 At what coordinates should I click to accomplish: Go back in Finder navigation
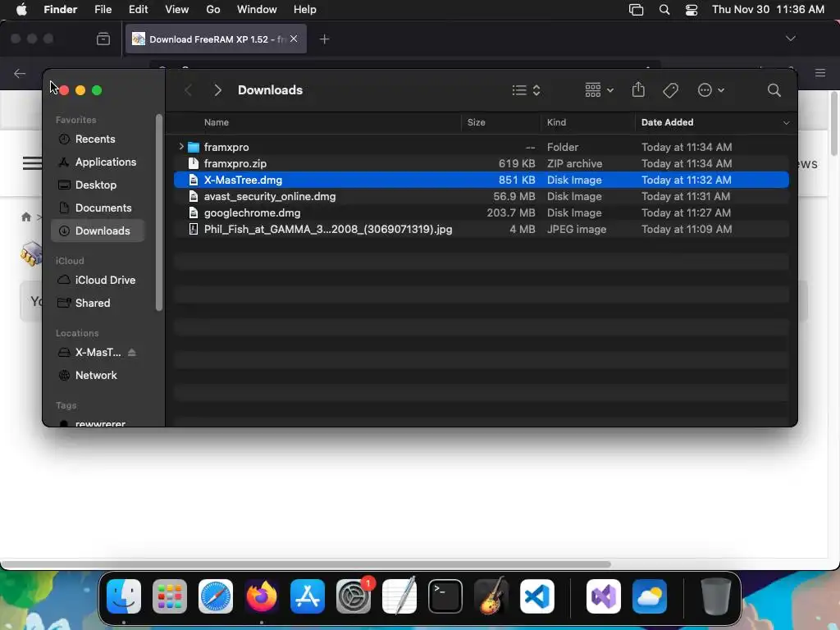click(188, 90)
